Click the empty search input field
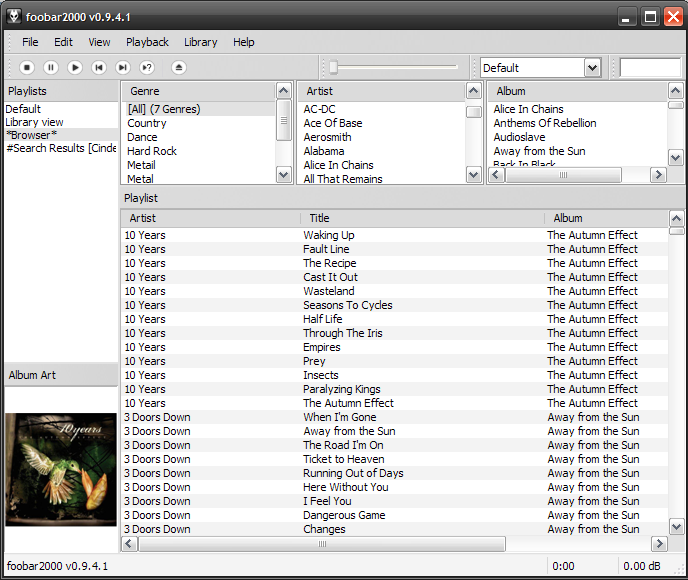Image resolution: width=688 pixels, height=580 pixels. coord(650,68)
